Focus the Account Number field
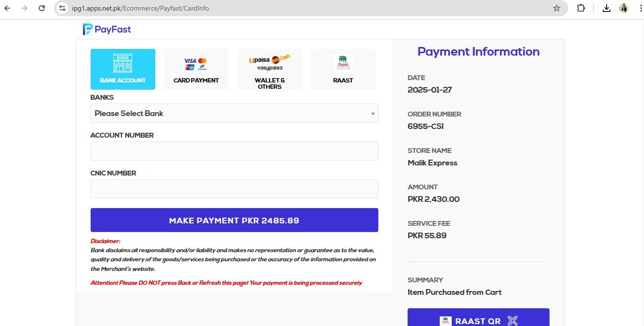This screenshot has height=326, width=644. [234, 151]
